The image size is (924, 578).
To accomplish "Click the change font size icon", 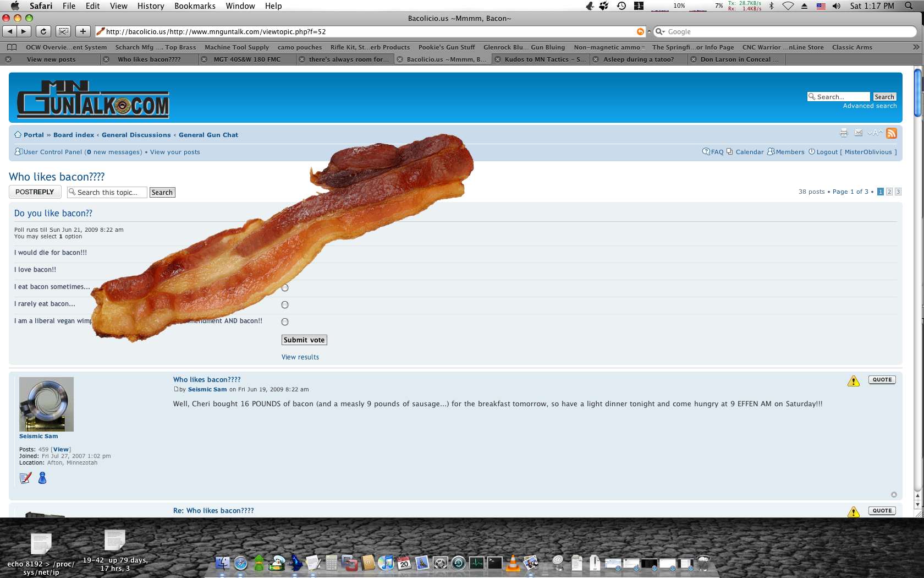I will pyautogui.click(x=875, y=133).
